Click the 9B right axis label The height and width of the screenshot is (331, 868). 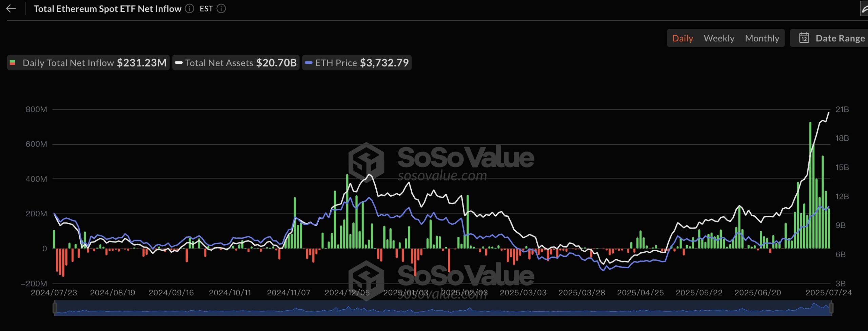click(841, 226)
